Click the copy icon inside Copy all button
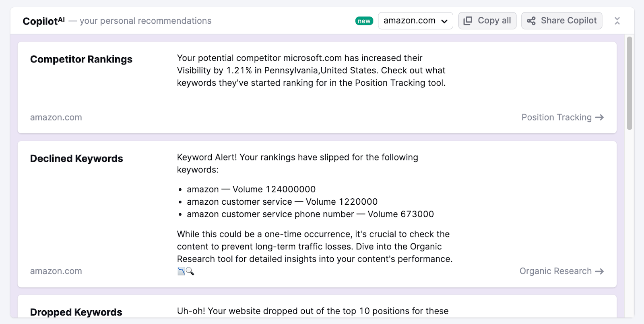Image resolution: width=644 pixels, height=324 pixels. [x=468, y=20]
